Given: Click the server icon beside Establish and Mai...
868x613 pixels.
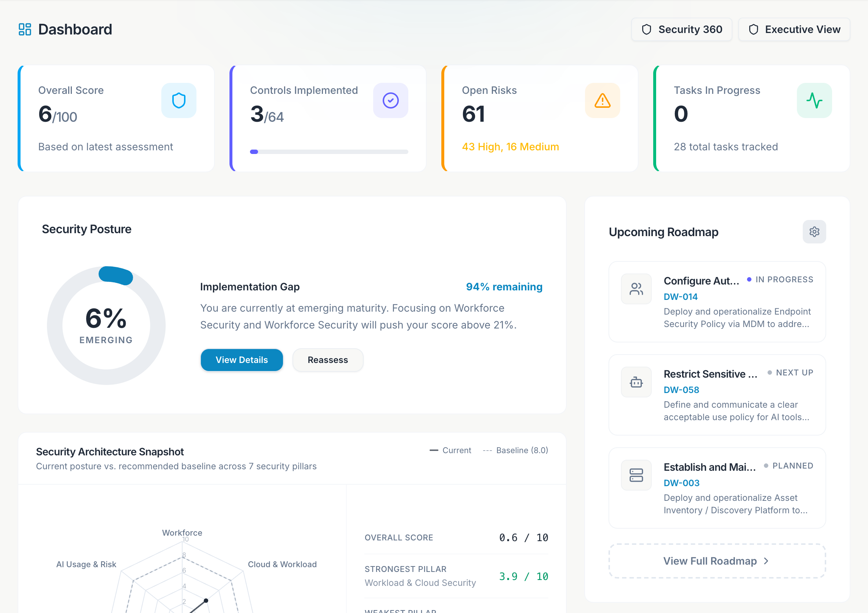Looking at the screenshot, I should 636,476.
